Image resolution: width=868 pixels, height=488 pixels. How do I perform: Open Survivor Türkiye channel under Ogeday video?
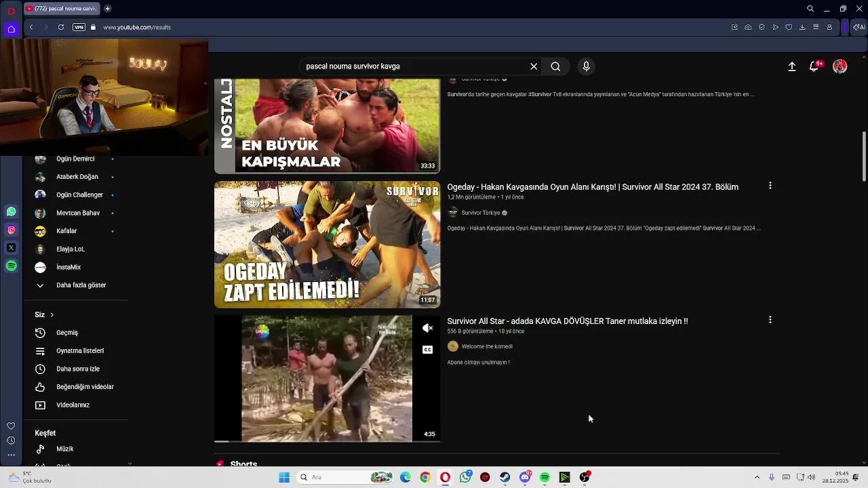tap(481, 213)
